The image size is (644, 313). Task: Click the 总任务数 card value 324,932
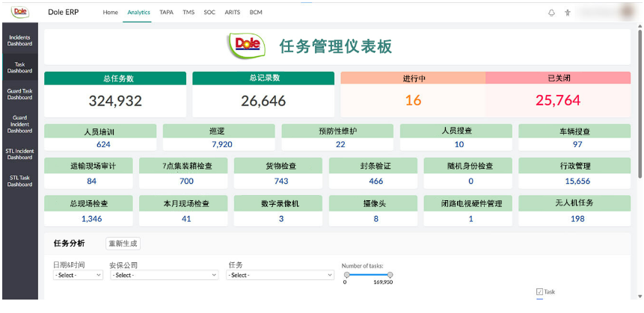point(115,101)
